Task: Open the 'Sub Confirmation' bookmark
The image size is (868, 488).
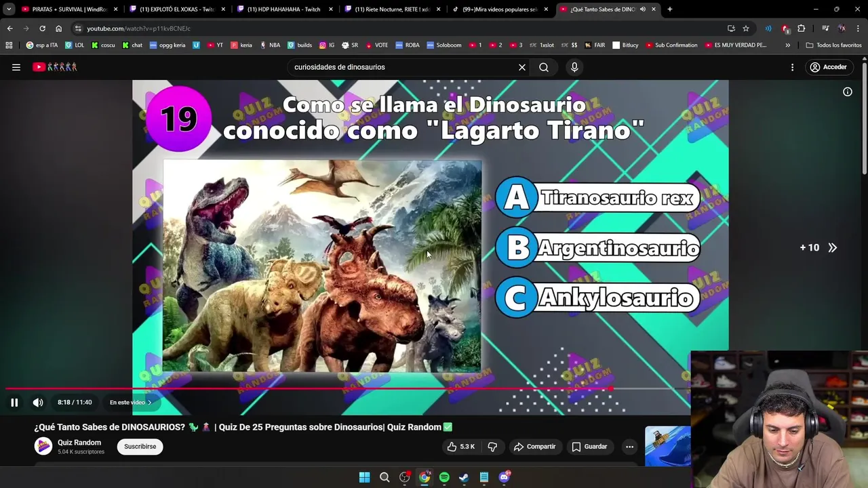Action: [x=672, y=45]
